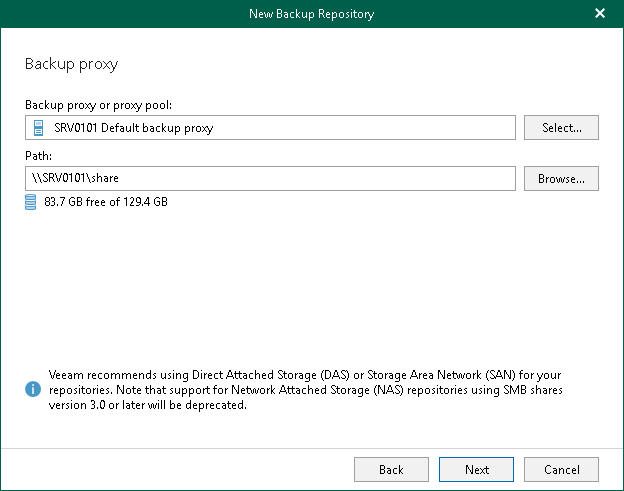Viewport: 624px width, 491px height.
Task: Click the "Backup proxy" heading
Action: (72, 64)
